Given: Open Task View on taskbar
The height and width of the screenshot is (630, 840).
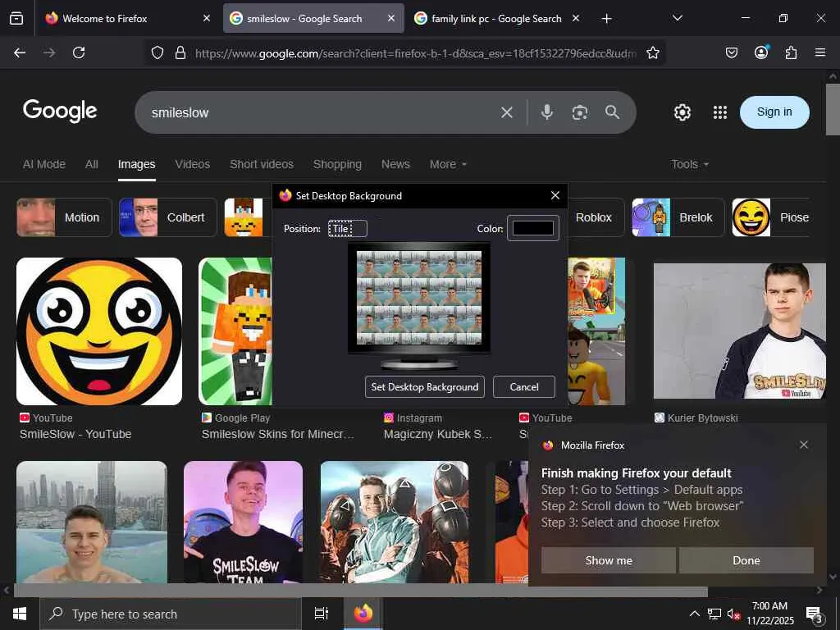Looking at the screenshot, I should coord(321,614).
